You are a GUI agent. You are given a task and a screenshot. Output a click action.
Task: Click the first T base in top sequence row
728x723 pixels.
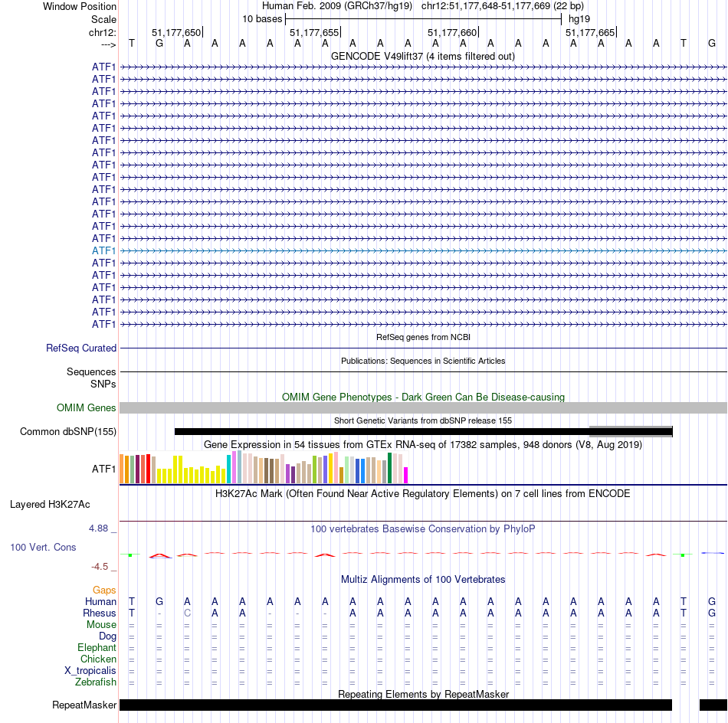tap(132, 43)
